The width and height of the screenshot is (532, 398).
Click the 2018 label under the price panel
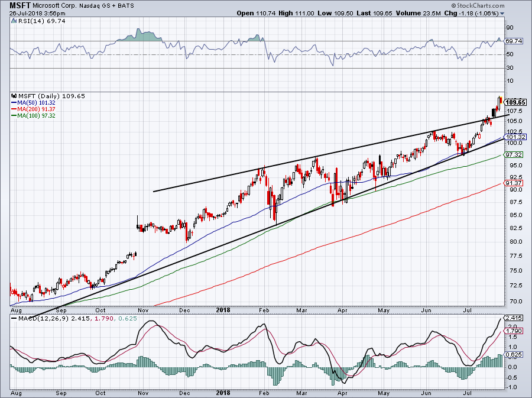(223, 310)
